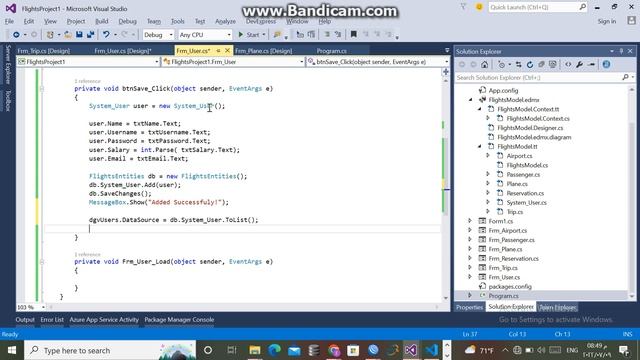Focus the Quick Launch search box

click(538, 7)
